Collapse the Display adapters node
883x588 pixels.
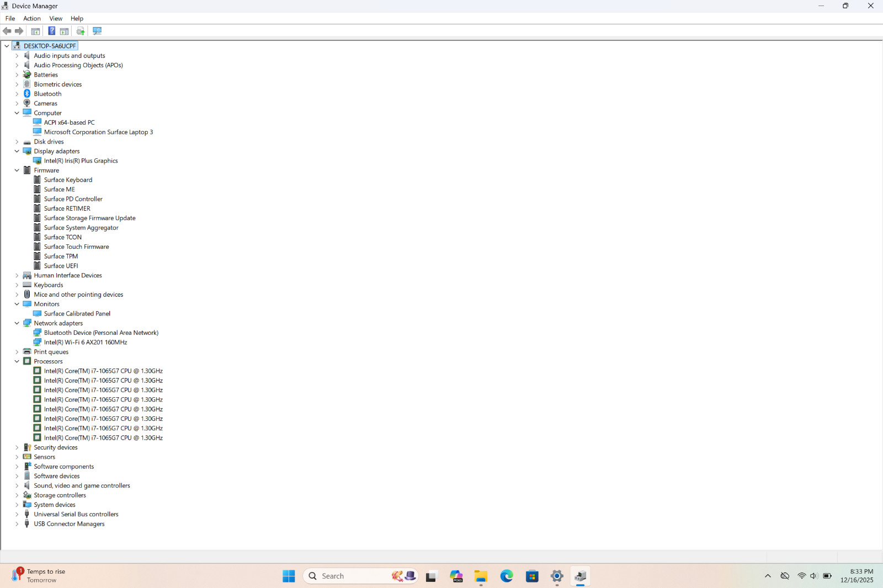click(x=17, y=151)
